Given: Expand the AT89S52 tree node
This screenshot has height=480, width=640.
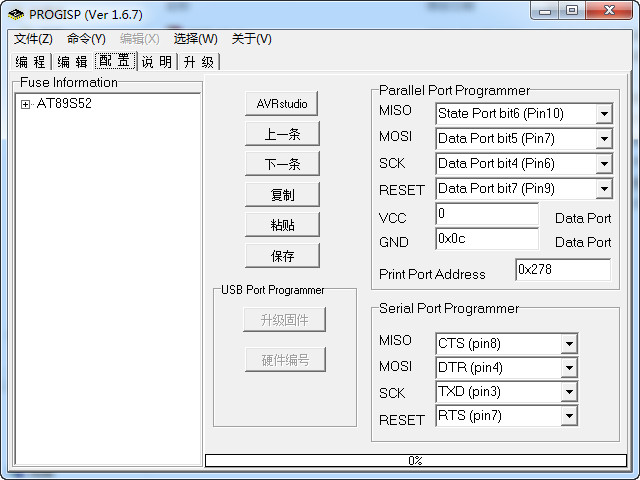Looking at the screenshot, I should [25, 104].
